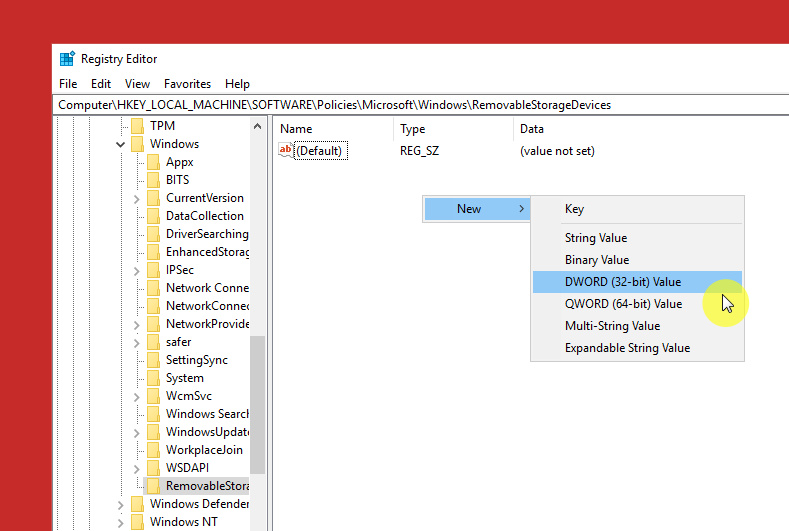Click the (Default) value string icon
The height and width of the screenshot is (531, 789).
(286, 150)
